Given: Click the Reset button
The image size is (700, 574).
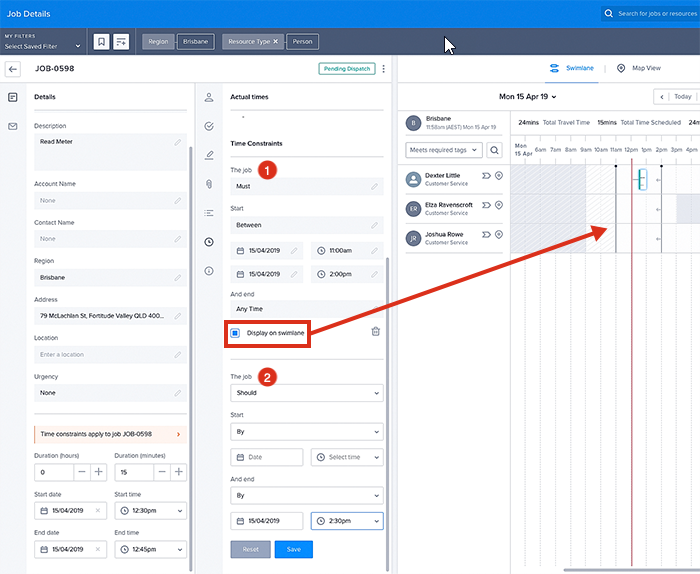Looking at the screenshot, I should 250,549.
